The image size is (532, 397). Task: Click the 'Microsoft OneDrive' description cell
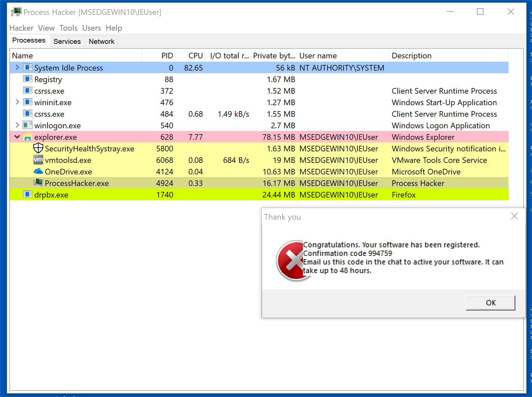coord(426,172)
